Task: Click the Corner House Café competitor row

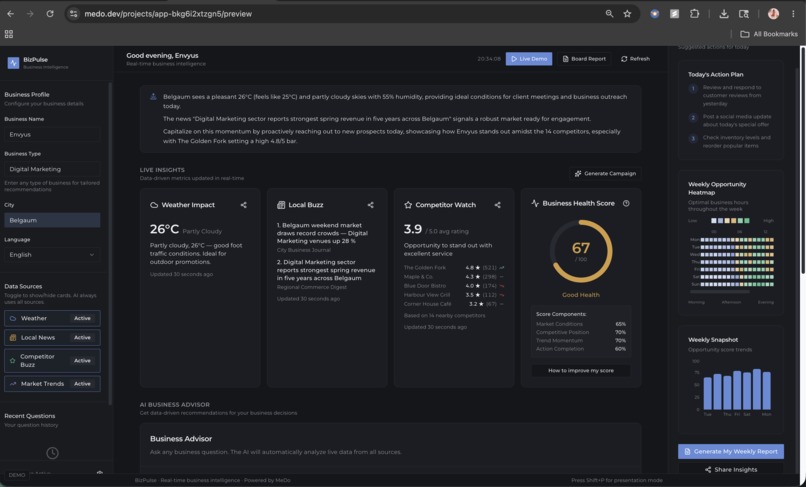Action: (x=454, y=304)
